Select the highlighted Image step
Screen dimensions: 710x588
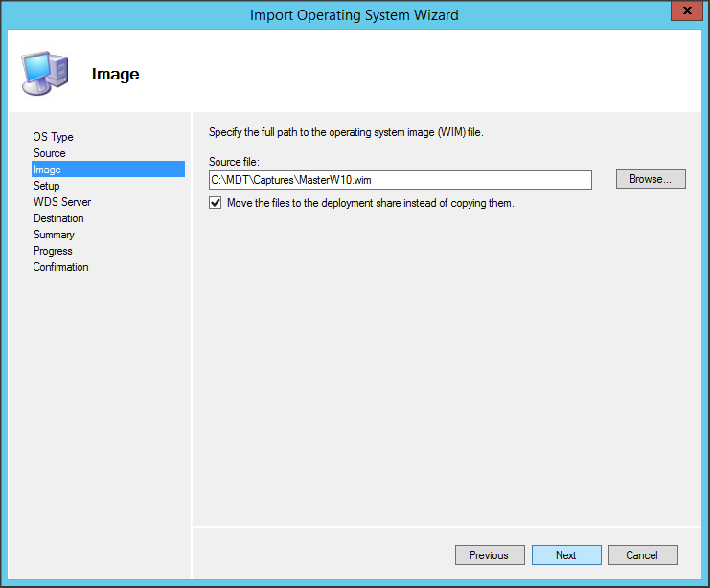pos(47,170)
